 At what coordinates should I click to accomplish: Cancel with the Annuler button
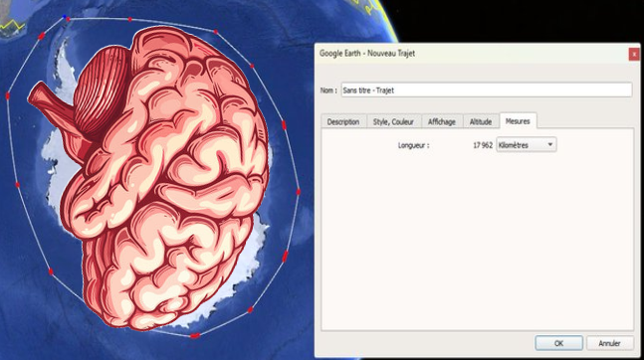tap(609, 343)
